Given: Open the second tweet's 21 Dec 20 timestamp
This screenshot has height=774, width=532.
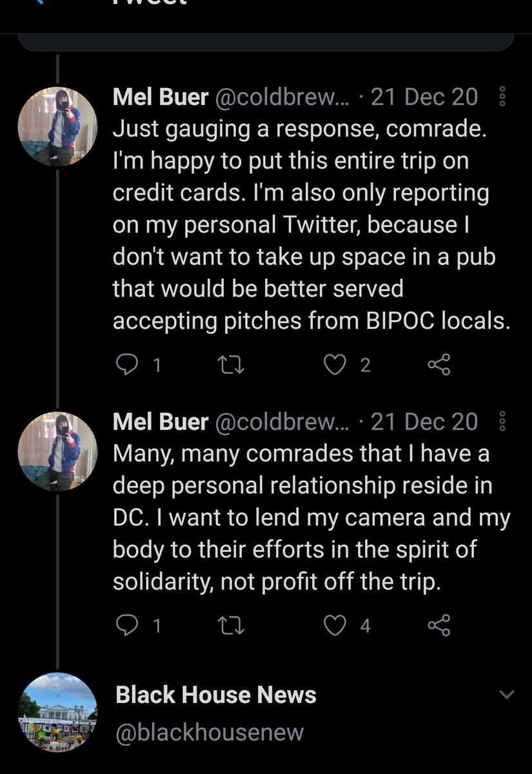Looking at the screenshot, I should [x=424, y=422].
